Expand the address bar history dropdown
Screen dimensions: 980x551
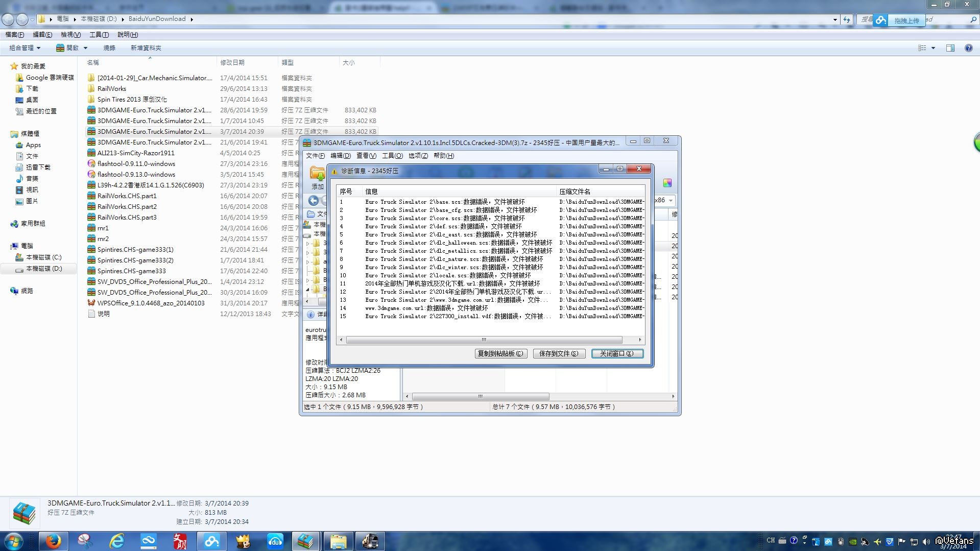pos(835,19)
